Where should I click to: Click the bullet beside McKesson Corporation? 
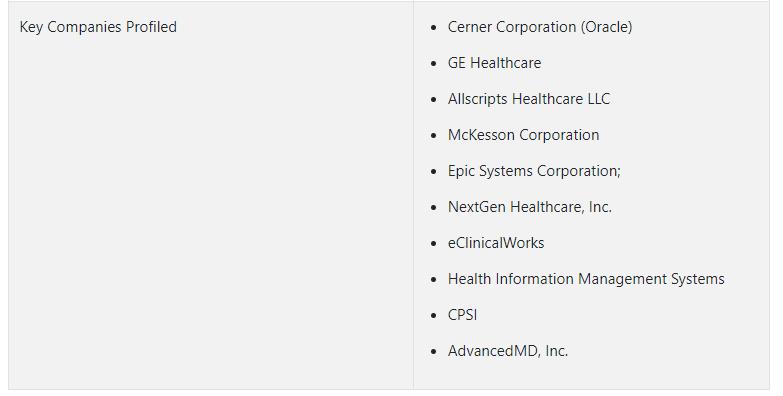pos(433,135)
